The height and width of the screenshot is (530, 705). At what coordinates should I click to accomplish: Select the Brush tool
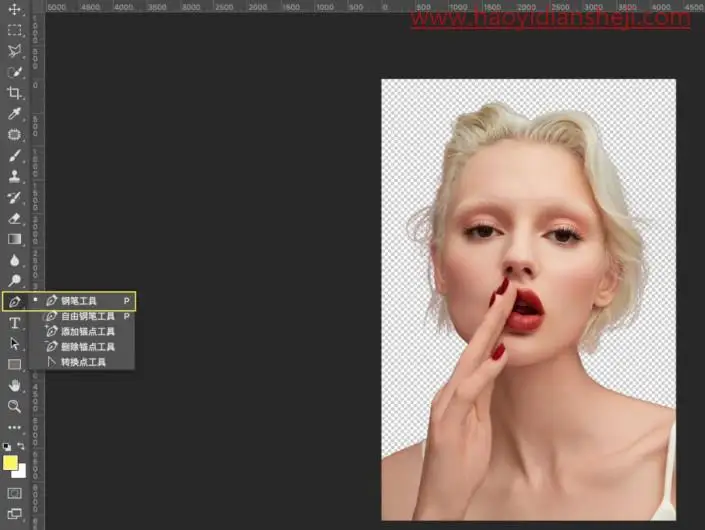click(14, 156)
